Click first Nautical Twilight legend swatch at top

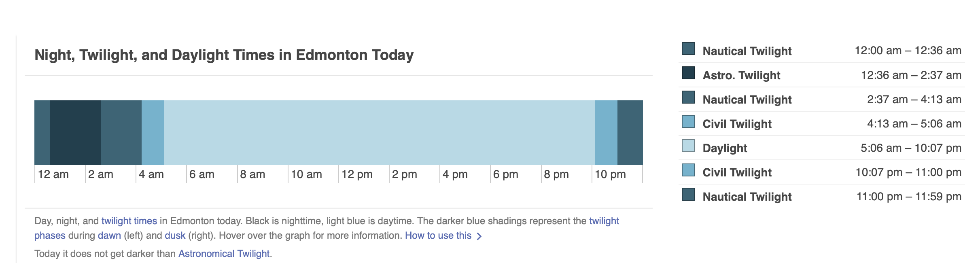tap(688, 49)
